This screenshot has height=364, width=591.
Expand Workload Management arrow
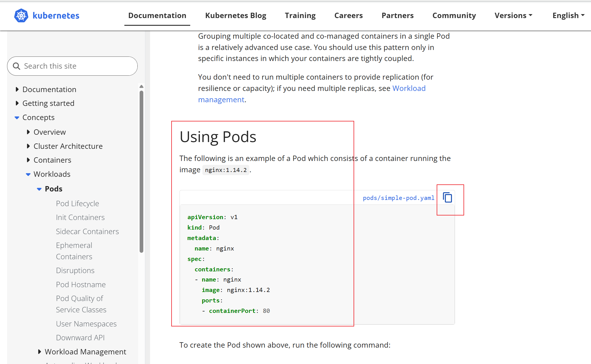coord(40,352)
